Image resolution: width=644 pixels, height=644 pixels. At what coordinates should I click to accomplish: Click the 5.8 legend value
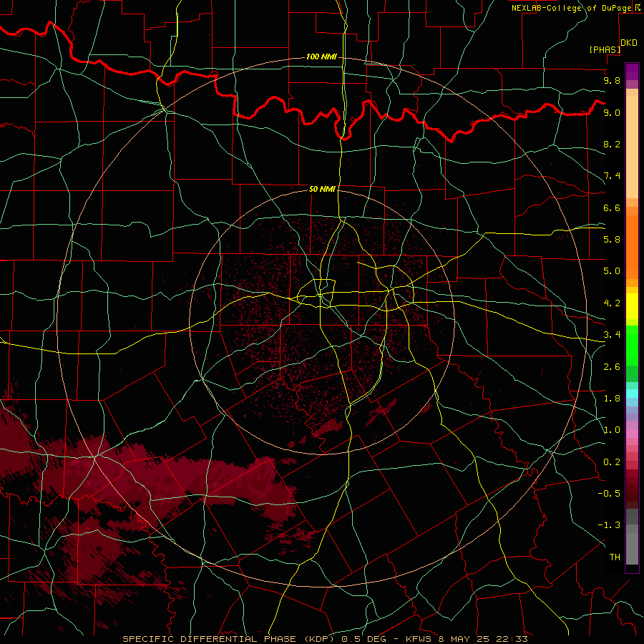[x=612, y=240]
